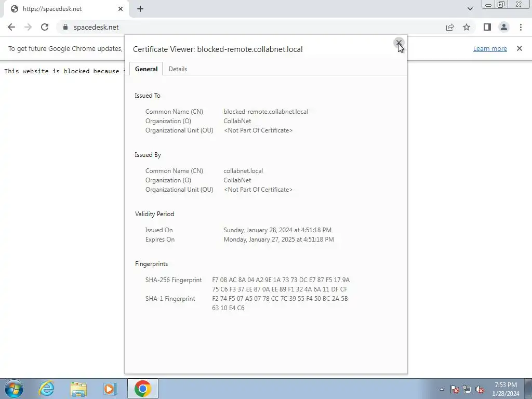Image resolution: width=532 pixels, height=399 pixels.
Task: Open Action Center flag icon
Action: point(455,389)
